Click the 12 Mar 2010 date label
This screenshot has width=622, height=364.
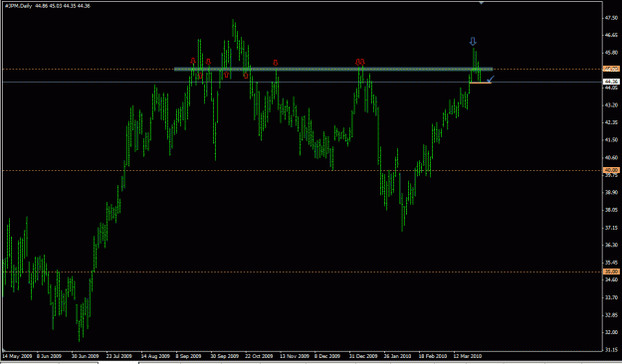click(x=468, y=356)
